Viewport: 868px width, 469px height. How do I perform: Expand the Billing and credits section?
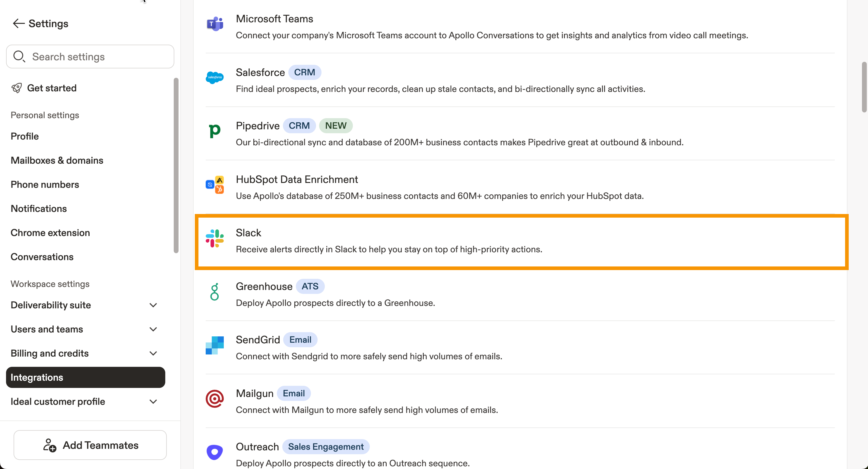(x=153, y=353)
